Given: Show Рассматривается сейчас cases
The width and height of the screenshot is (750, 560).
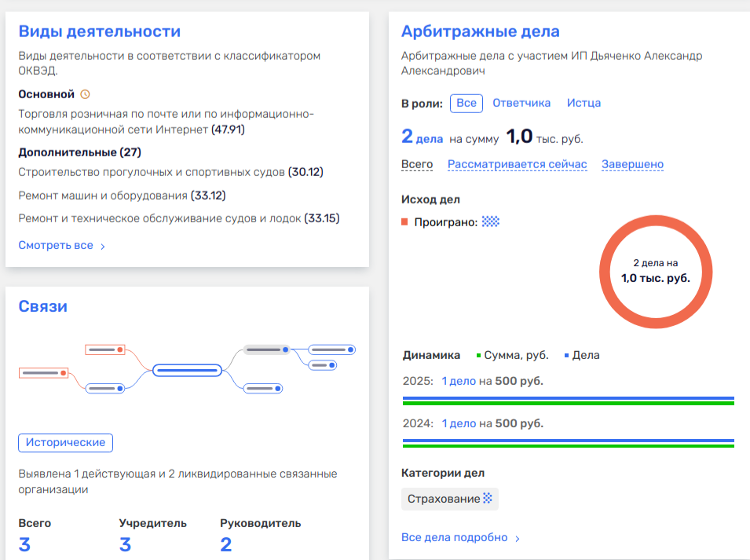Looking at the screenshot, I should pyautogui.click(x=517, y=164).
